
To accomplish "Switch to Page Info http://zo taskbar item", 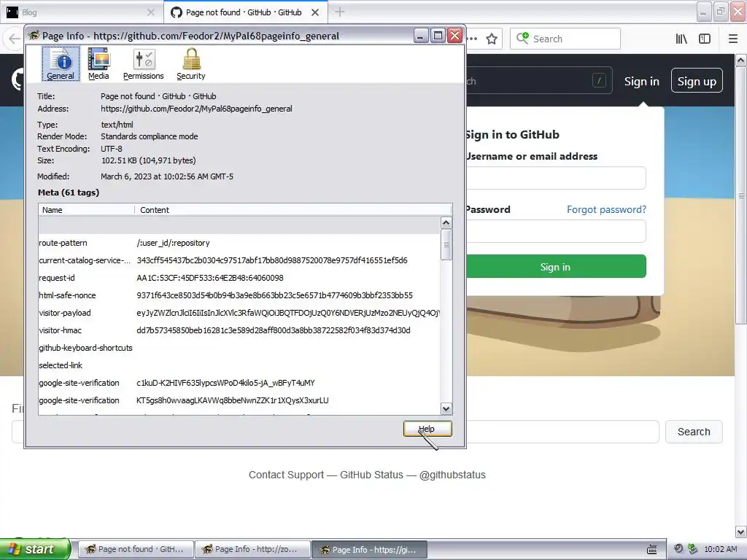I will 252,550.
